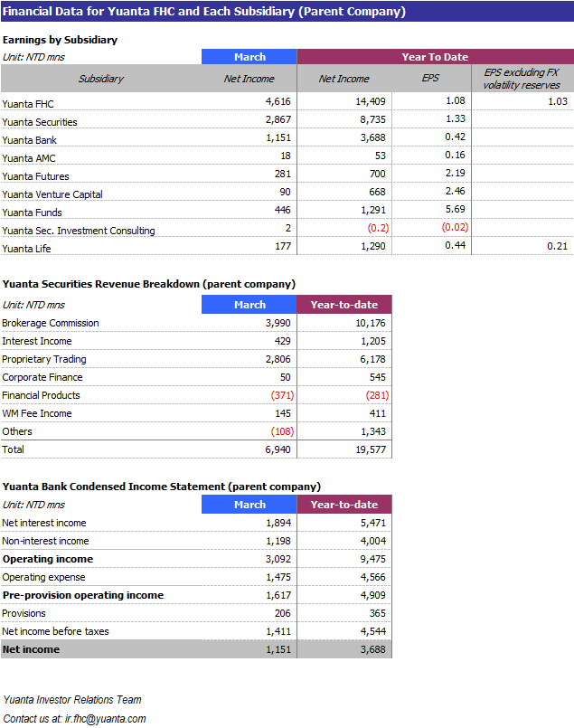The height and width of the screenshot is (728, 574).
Task: Click the EPS excluding FX volatility reserves header
Action: (522, 79)
